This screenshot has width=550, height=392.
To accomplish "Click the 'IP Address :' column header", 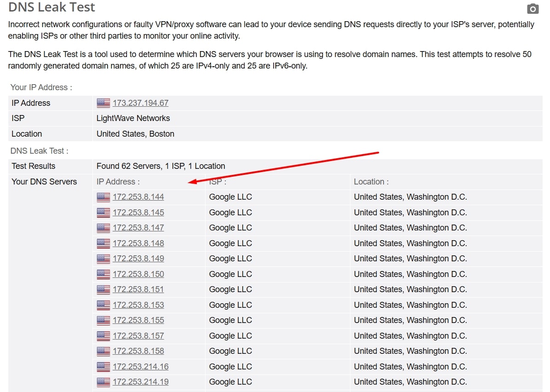I will 118,181.
